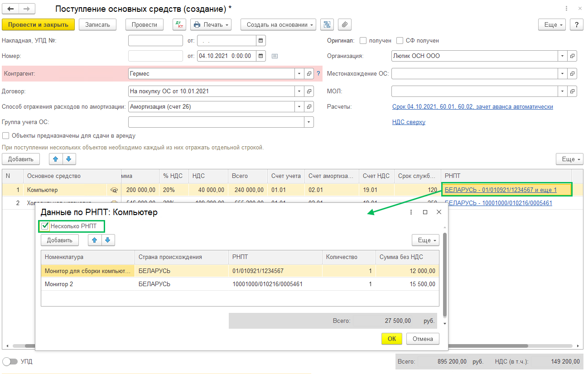This screenshot has width=588, height=374.
Task: Tick the СФ получен checkbox
Action: tap(400, 41)
